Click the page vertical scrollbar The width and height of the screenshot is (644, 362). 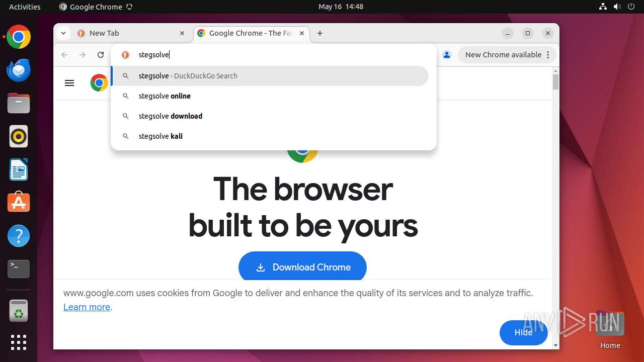click(555, 82)
